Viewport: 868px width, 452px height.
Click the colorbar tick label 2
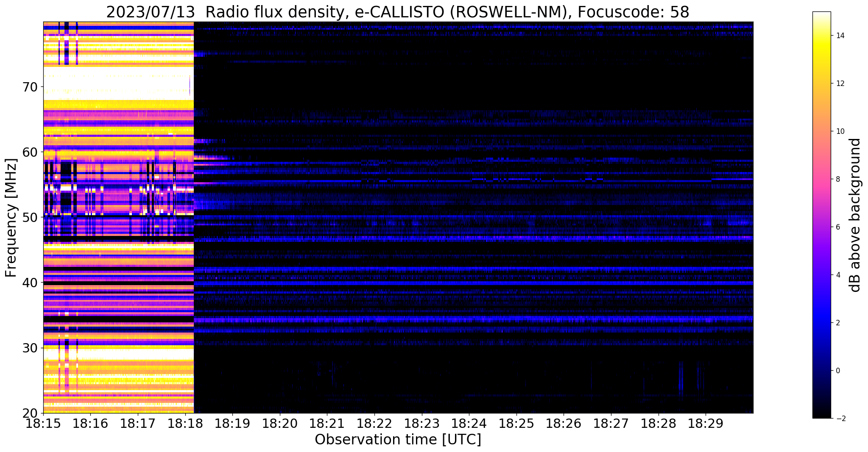837,323
